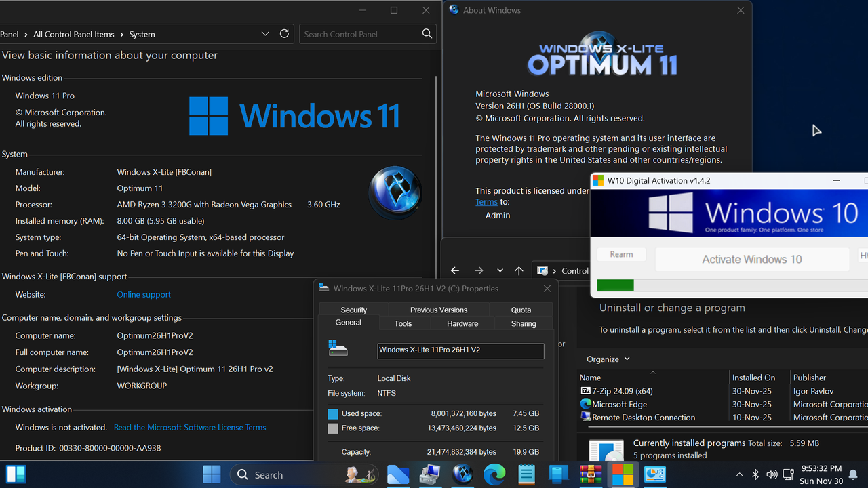Open WinRAR from the taskbar
Screen dimensions: 868x488
(x=591, y=474)
